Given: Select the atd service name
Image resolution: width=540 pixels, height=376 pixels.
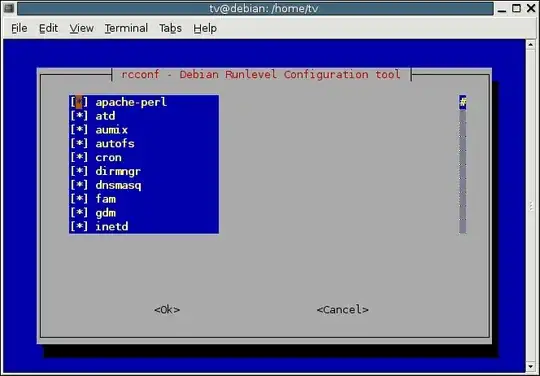Looking at the screenshot, I should pyautogui.click(x=105, y=116).
